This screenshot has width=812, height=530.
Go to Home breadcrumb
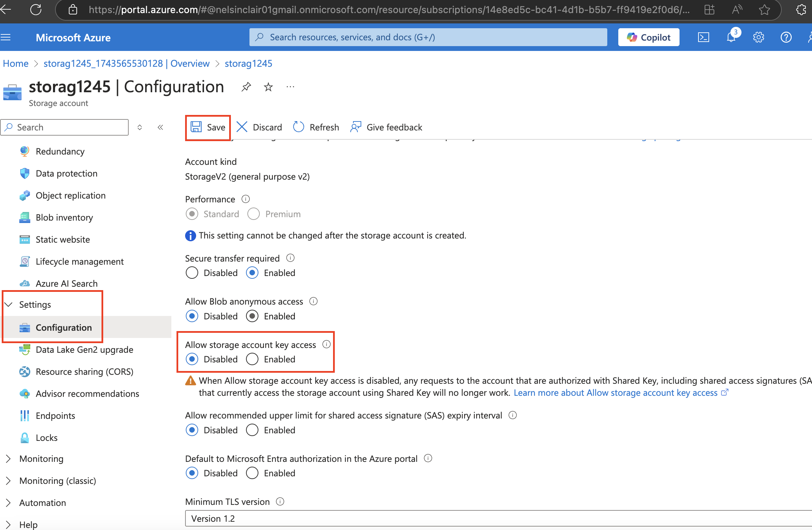(x=16, y=63)
